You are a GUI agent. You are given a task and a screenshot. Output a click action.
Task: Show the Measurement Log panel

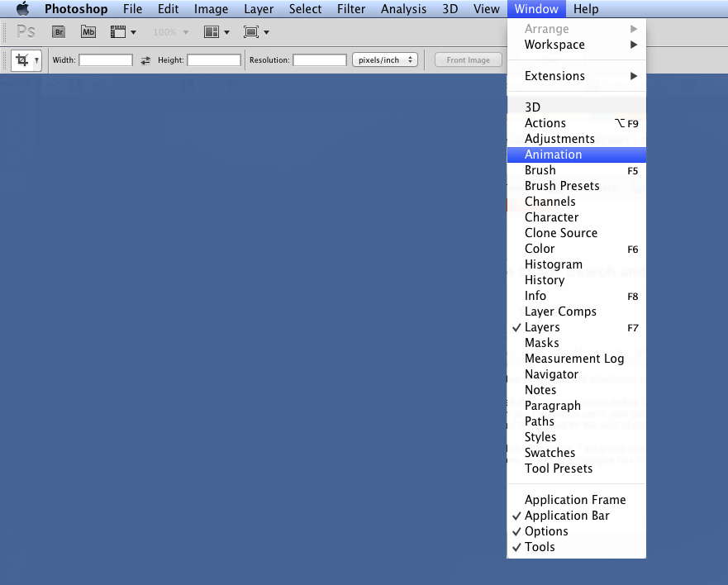[x=577, y=359]
